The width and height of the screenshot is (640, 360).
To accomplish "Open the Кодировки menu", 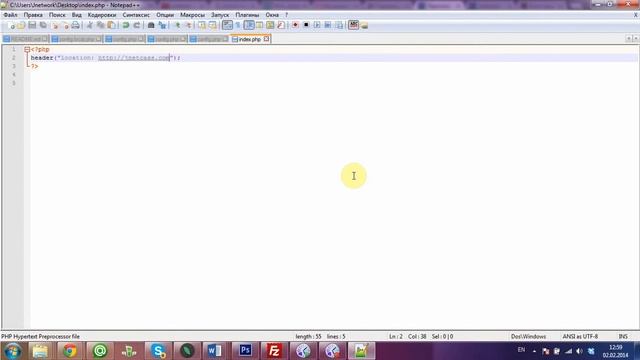I will 102,15.
